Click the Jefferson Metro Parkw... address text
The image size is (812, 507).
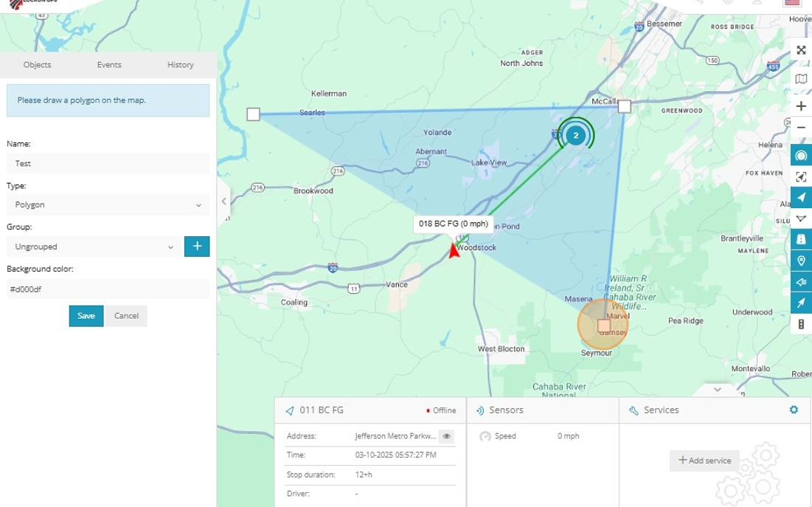tap(395, 436)
